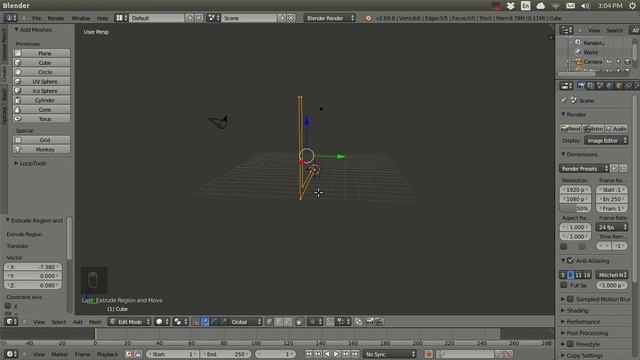Select the rotate manipulator arc icon
Image resolution: width=640 pixels, height=360 pixels.
pyautogui.click(x=214, y=322)
